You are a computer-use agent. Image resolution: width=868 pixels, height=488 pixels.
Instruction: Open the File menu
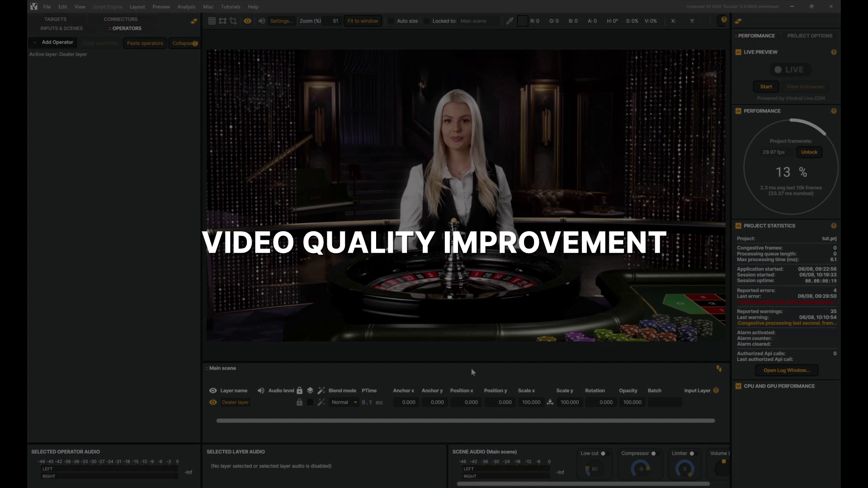[47, 7]
